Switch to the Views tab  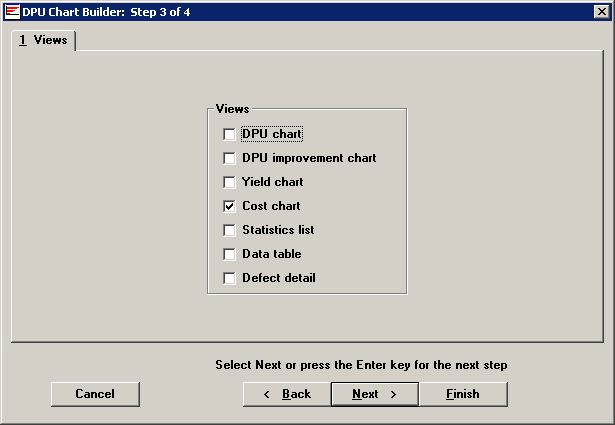tap(43, 41)
